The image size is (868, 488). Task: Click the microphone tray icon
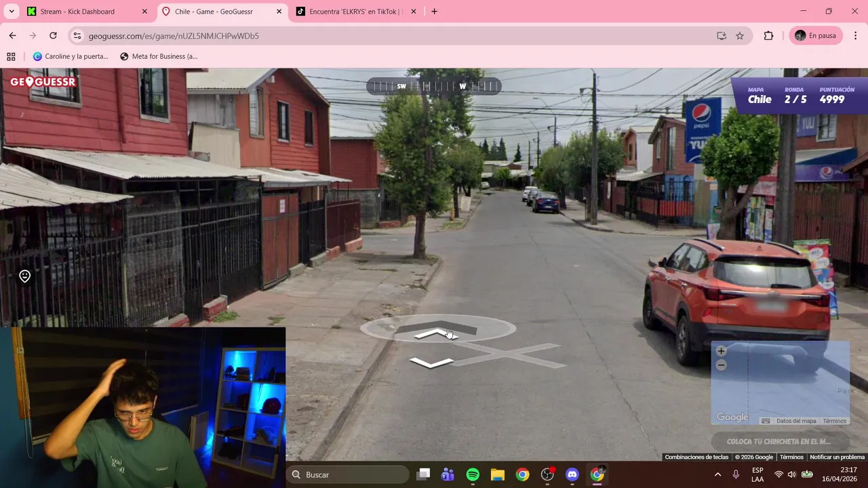(736, 474)
